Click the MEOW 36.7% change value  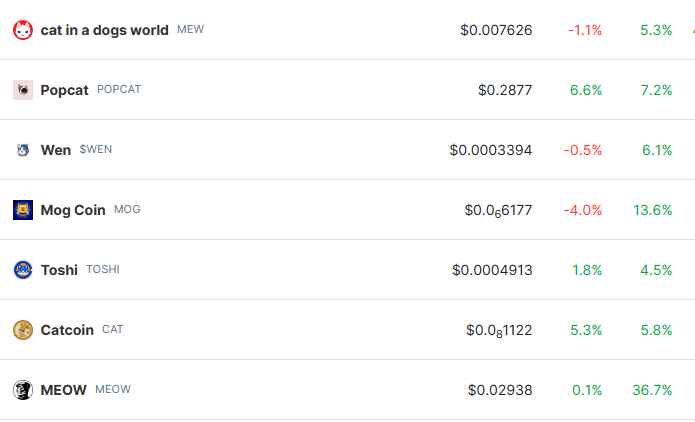click(x=652, y=390)
